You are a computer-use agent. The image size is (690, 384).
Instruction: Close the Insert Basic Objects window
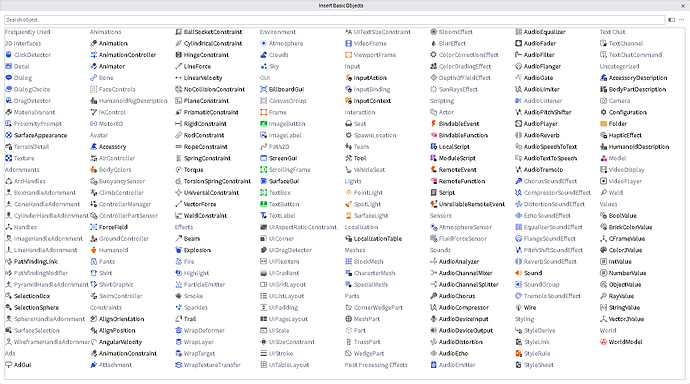click(x=683, y=6)
